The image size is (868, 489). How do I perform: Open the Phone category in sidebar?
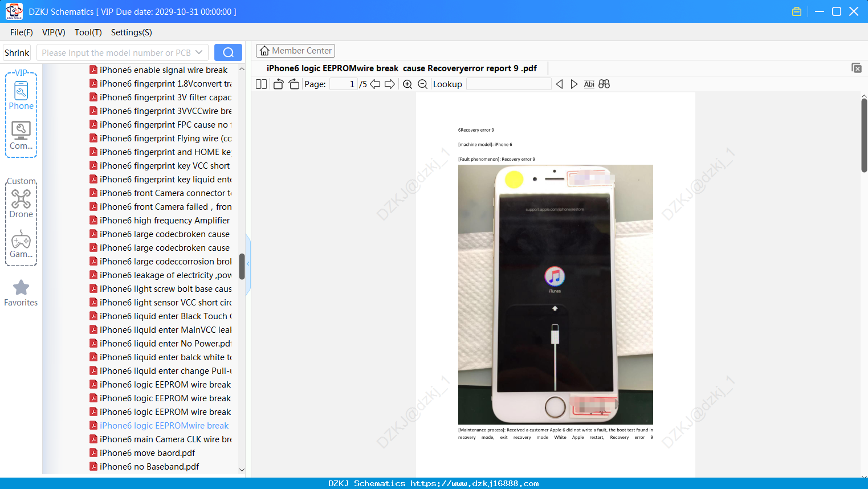[x=21, y=95]
